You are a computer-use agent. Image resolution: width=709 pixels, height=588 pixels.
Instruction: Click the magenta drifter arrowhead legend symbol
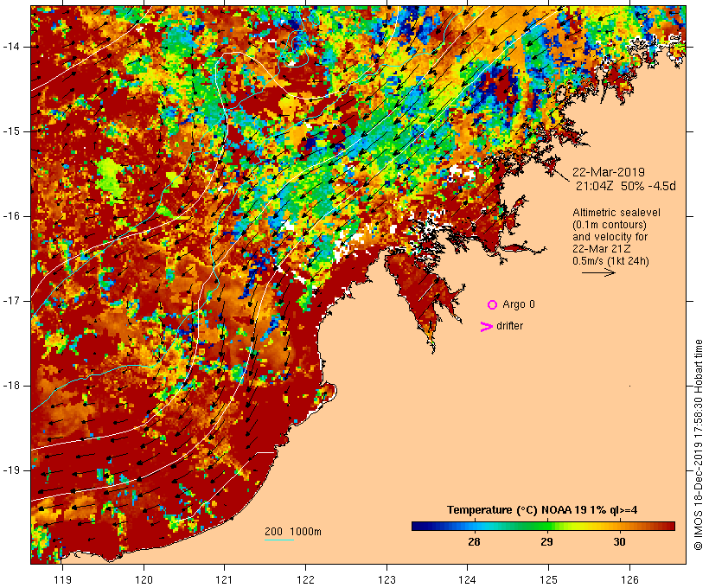coord(486,327)
